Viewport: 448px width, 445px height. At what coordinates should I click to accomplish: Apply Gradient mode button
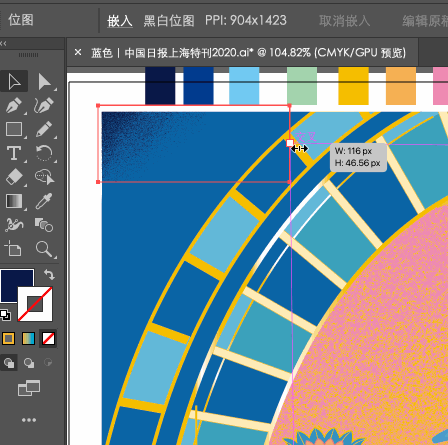click(28, 339)
